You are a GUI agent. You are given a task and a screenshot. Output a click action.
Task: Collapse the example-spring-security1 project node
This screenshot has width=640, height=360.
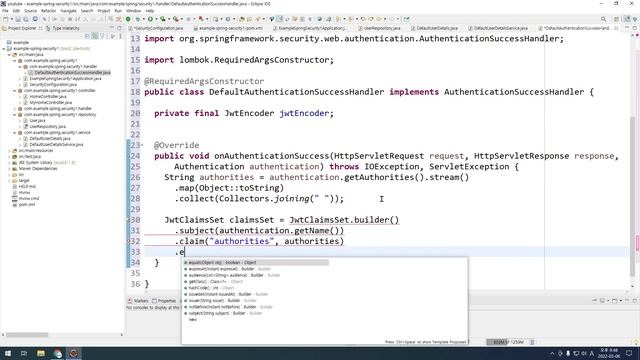point(4,49)
